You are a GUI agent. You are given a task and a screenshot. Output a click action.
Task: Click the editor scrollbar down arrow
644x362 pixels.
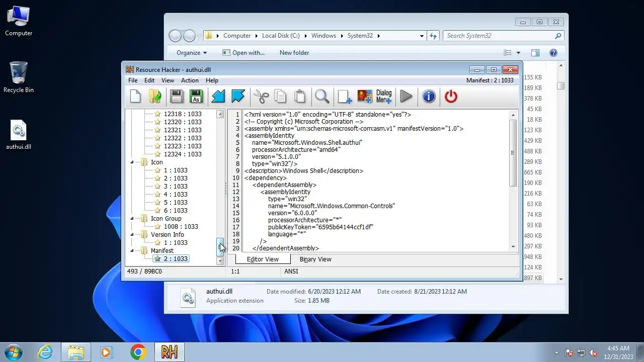[x=513, y=247]
